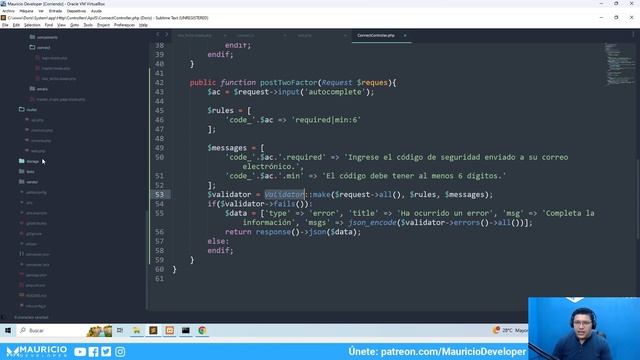Expand the tests folder in sidebar
Viewport: 640px width, 360px height.
(x=27, y=171)
